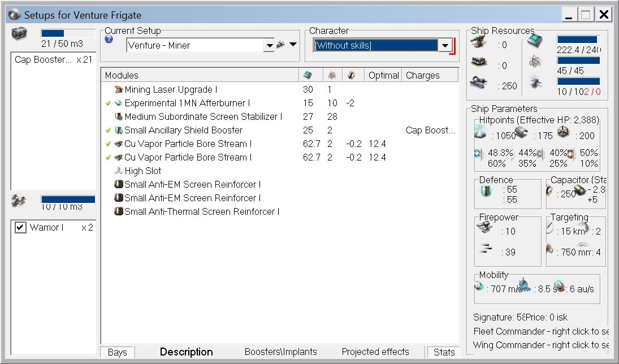This screenshot has width=619, height=364.
Task: Click the Modules column header
Action: coord(200,75)
